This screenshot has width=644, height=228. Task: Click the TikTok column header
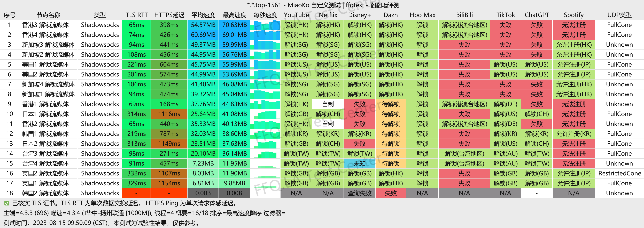[x=506, y=15]
